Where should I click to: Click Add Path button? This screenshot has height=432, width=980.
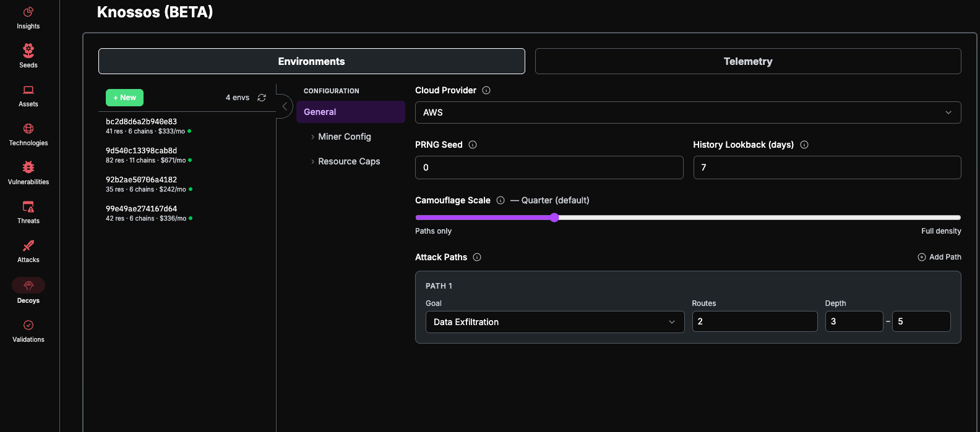[x=939, y=257]
